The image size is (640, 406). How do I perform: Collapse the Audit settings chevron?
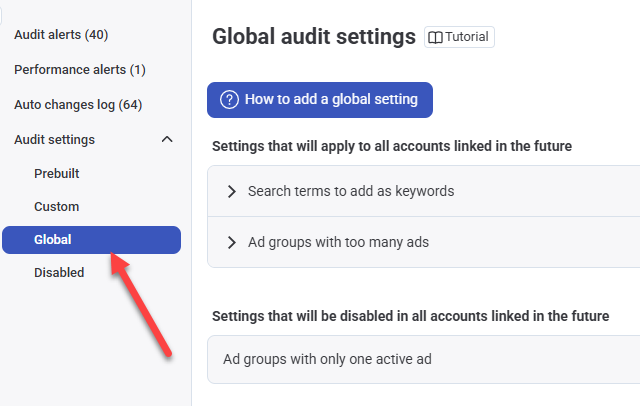point(167,140)
